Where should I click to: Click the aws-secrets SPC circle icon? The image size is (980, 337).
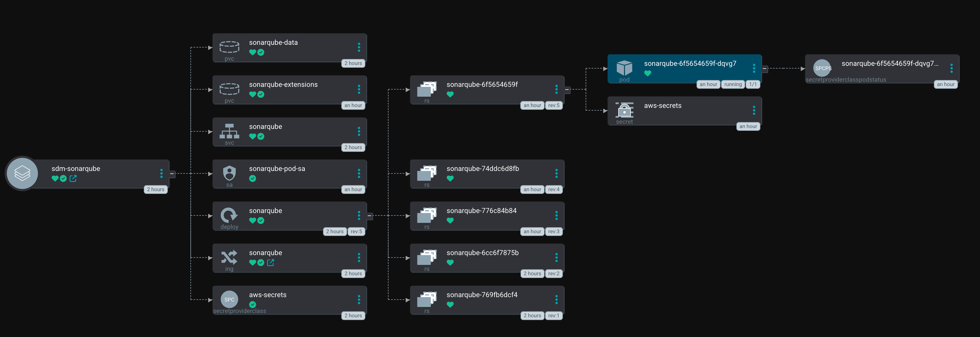[x=229, y=299]
